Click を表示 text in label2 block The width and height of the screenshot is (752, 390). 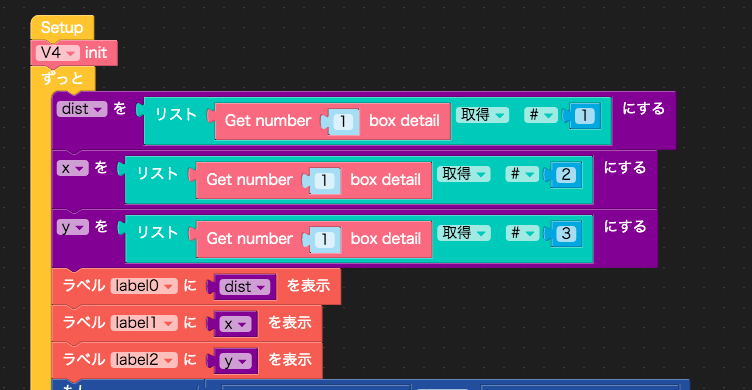(290, 359)
